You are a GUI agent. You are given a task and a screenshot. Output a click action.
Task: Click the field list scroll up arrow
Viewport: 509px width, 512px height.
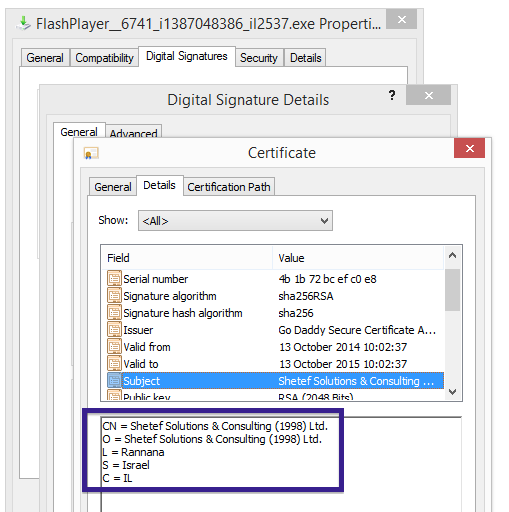452,256
